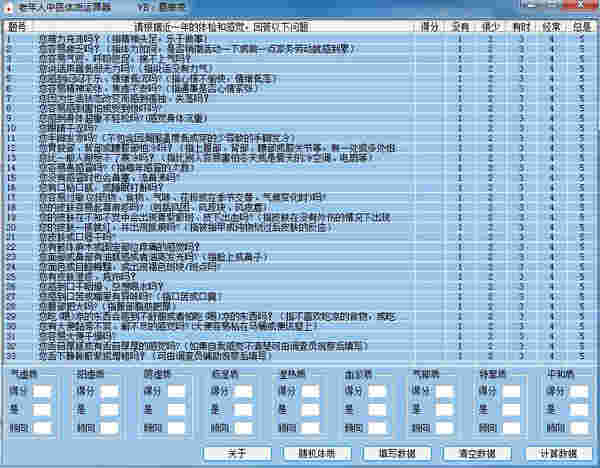Screen dimensions: 600x468
Task: Choose answer 5 in question 16 row
Action: [x=582, y=188]
